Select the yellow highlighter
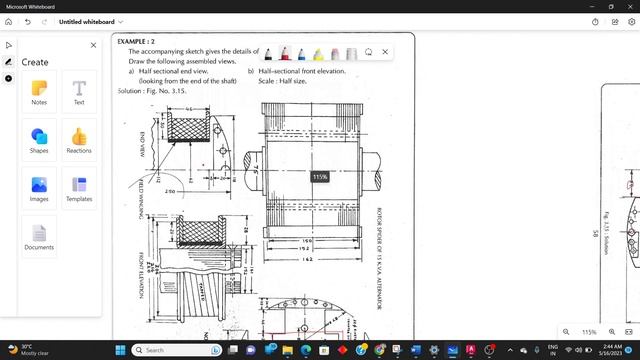 pyautogui.click(x=318, y=53)
